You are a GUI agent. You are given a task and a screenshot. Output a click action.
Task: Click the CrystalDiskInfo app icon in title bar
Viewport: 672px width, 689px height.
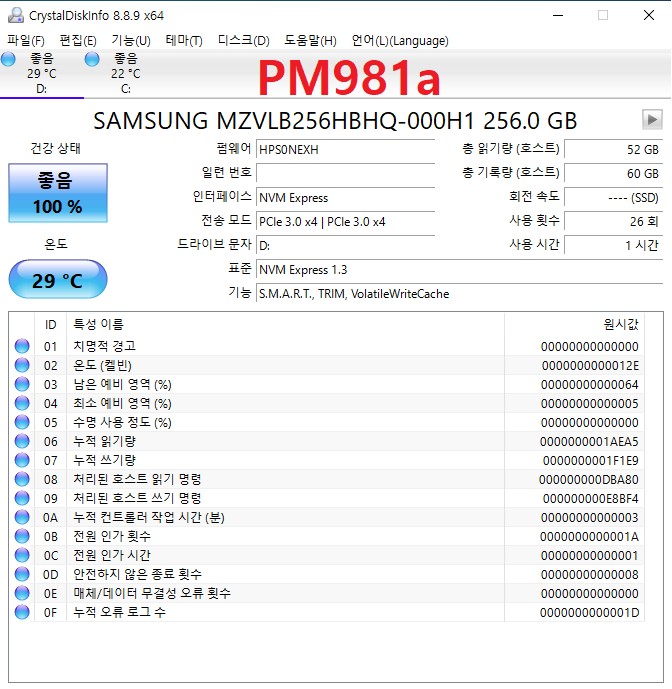pos(16,15)
